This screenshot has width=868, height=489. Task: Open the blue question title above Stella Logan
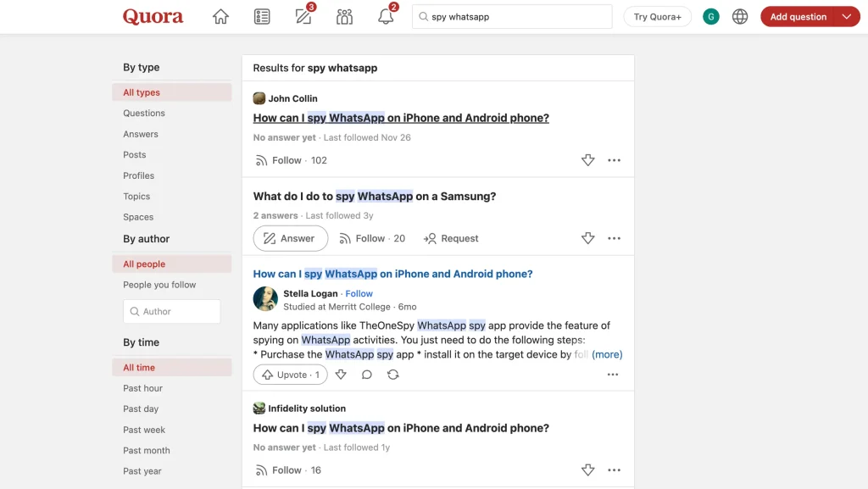click(392, 274)
